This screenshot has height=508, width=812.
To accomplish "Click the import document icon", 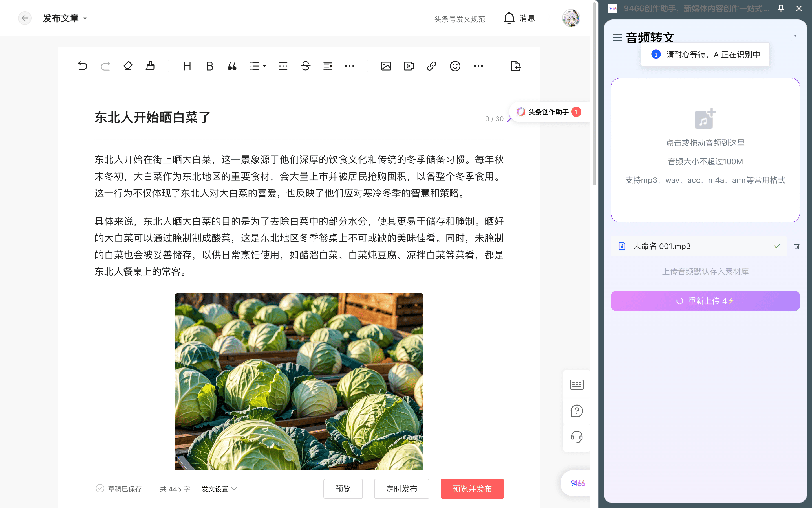I will point(516,66).
